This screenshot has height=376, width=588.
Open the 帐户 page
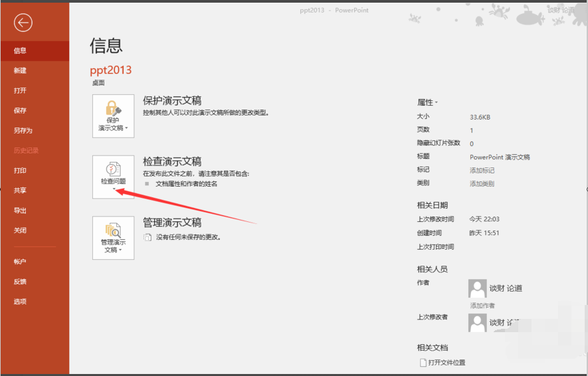click(35, 262)
